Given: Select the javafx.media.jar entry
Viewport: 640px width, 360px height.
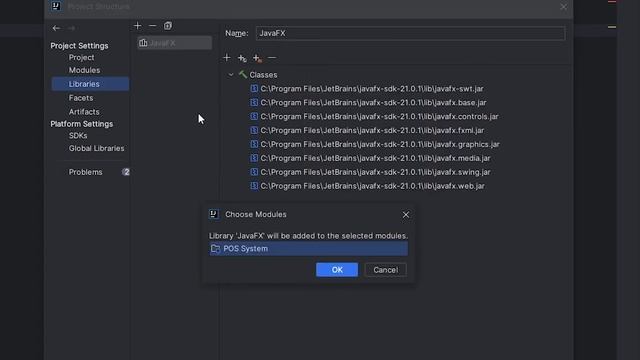Looking at the screenshot, I should (x=376, y=158).
